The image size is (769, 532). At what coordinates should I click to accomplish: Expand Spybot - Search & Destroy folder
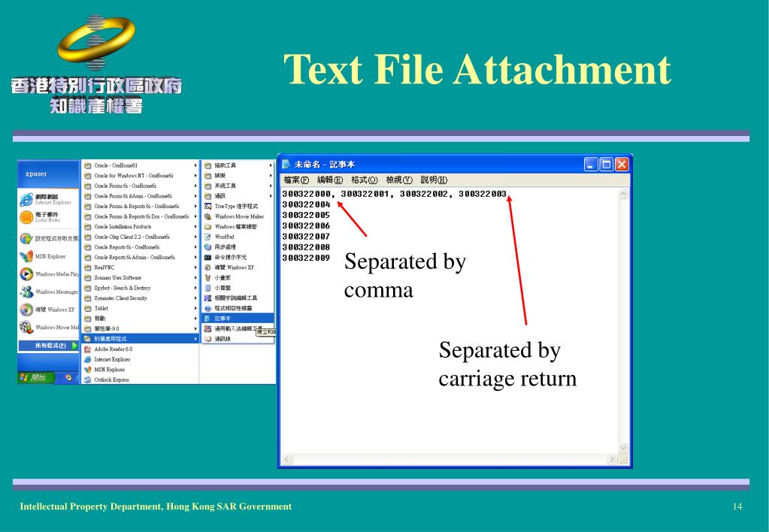[141, 288]
